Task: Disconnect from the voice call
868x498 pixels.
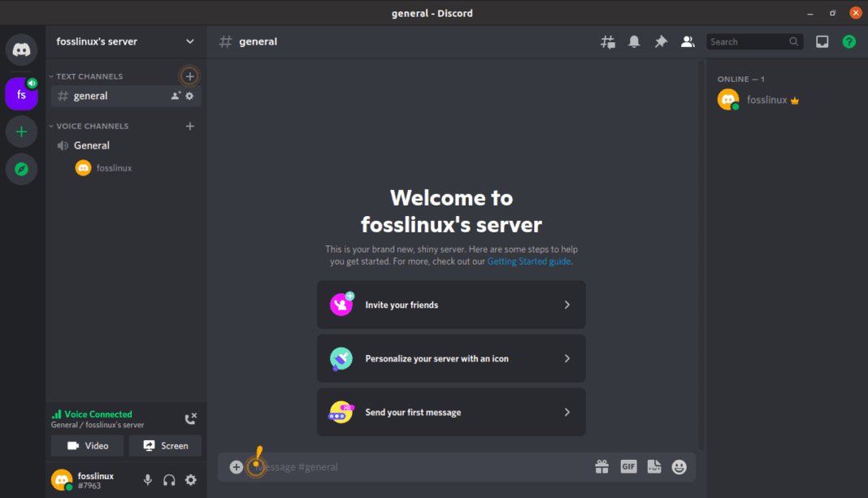Action: click(x=190, y=418)
